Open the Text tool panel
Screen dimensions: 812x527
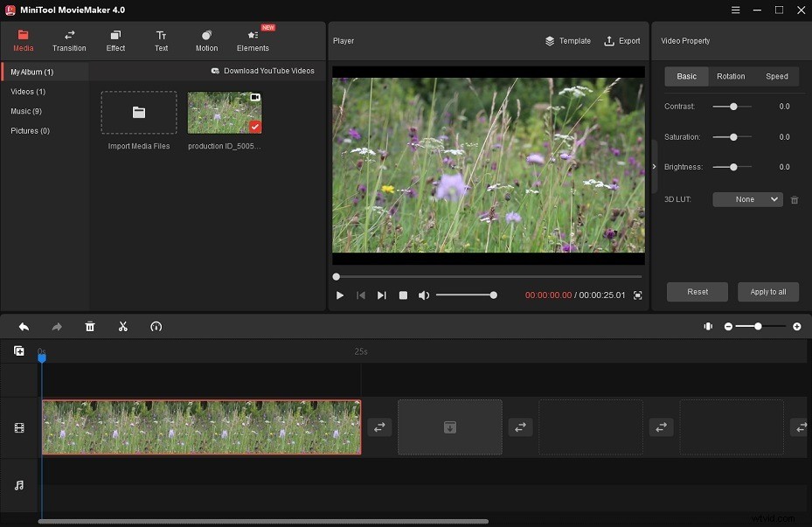tap(161, 40)
